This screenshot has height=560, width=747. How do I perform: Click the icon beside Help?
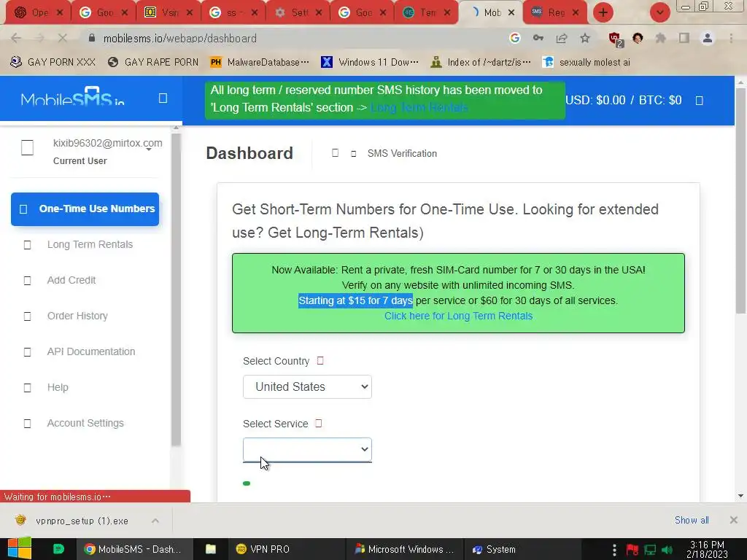click(x=27, y=388)
